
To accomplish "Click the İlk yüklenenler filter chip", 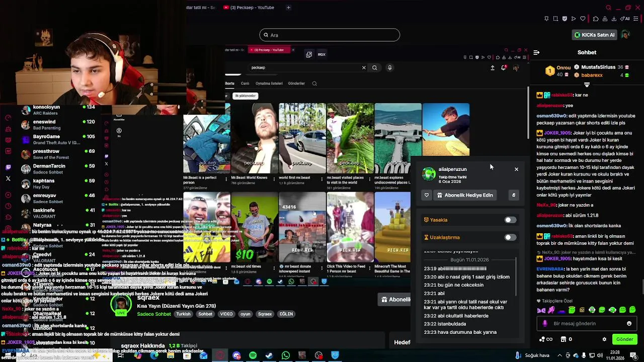I will click(246, 96).
